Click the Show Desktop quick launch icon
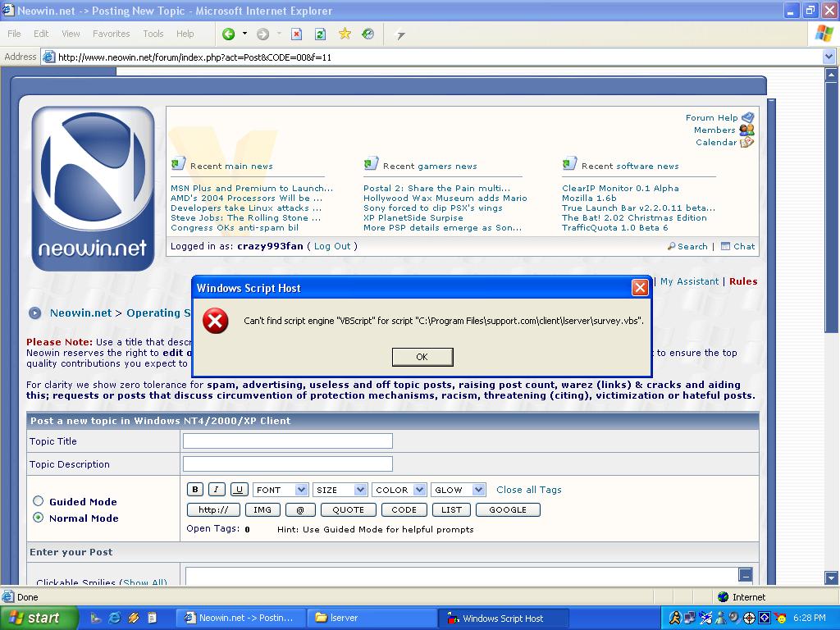 tap(95, 618)
